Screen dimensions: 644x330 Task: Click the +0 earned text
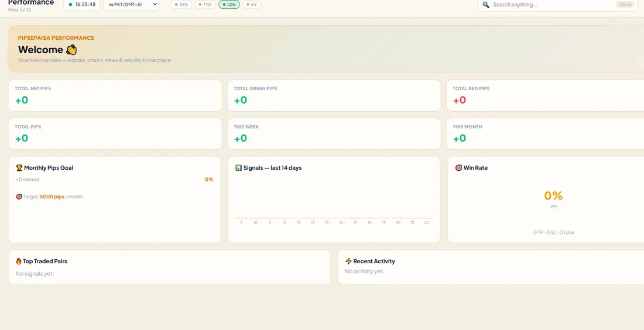(28, 180)
